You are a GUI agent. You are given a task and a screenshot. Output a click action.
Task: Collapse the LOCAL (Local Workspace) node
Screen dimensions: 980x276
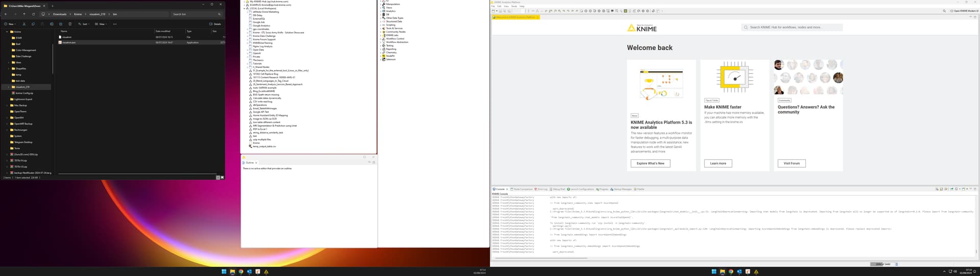point(244,8)
